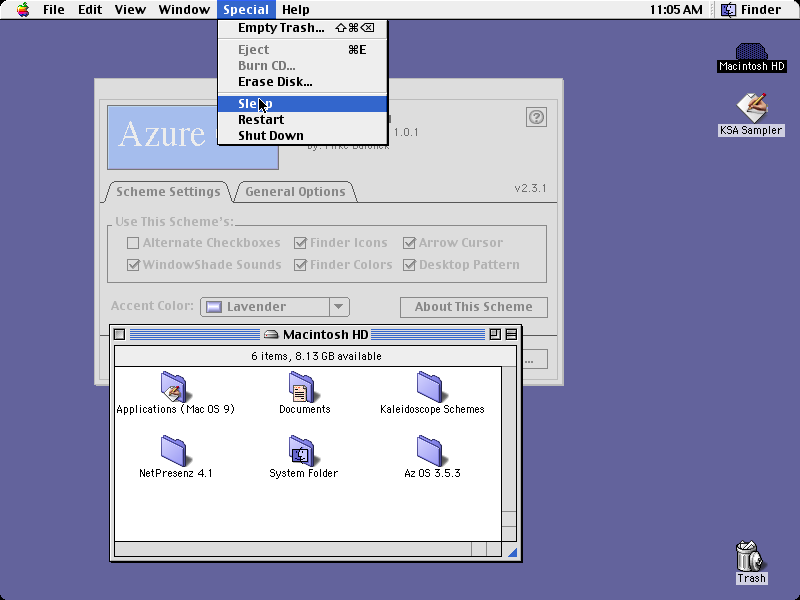The width and height of the screenshot is (800, 600).
Task: Open the Edit menu
Action: click(90, 10)
